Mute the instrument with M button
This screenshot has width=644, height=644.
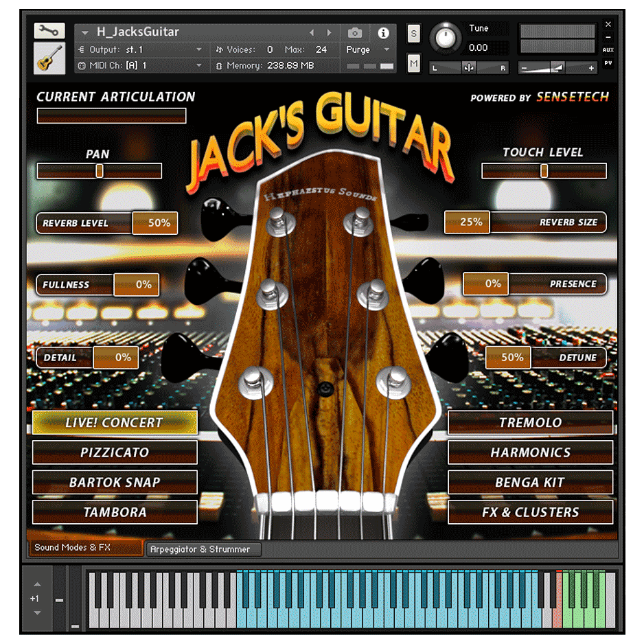click(413, 64)
